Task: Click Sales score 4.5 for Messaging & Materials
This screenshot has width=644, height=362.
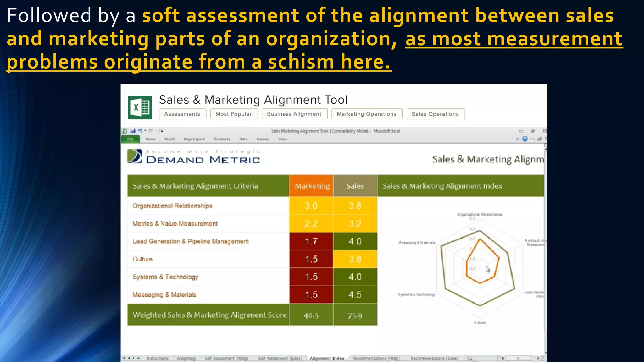Action: click(x=355, y=295)
